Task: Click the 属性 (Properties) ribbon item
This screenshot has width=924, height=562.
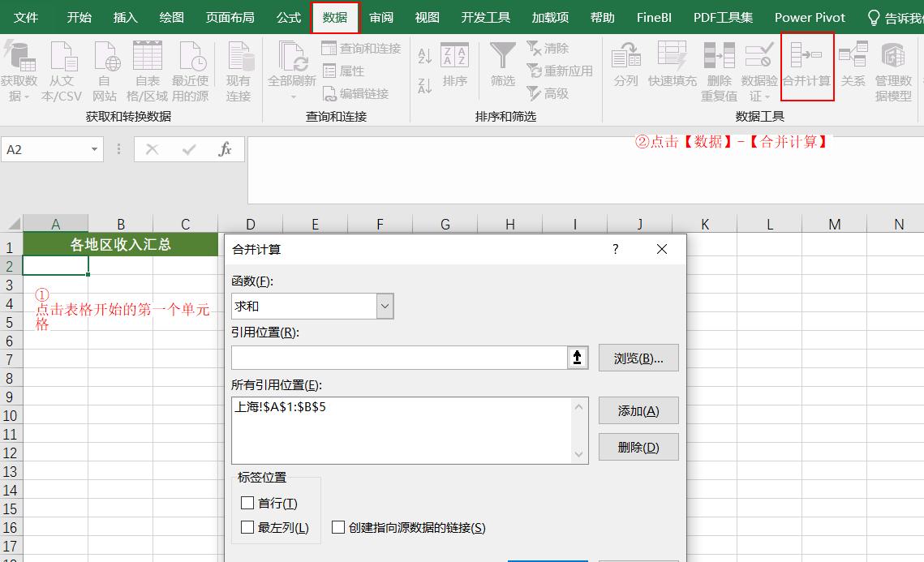Action: 344,71
